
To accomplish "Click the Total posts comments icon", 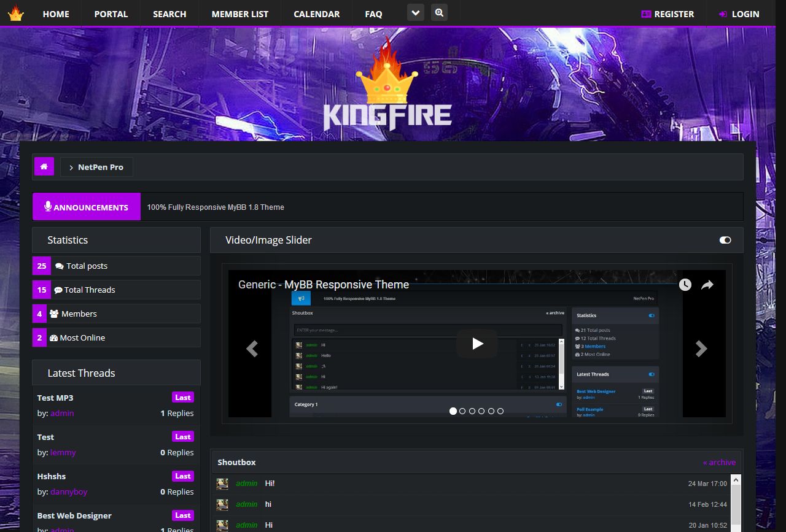I will click(60, 266).
